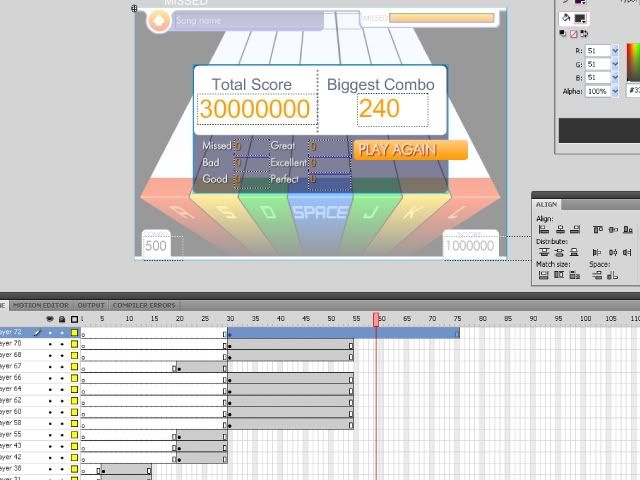640x480 pixels.
Task: Click Distribute horizontal center icon
Action: point(613,253)
